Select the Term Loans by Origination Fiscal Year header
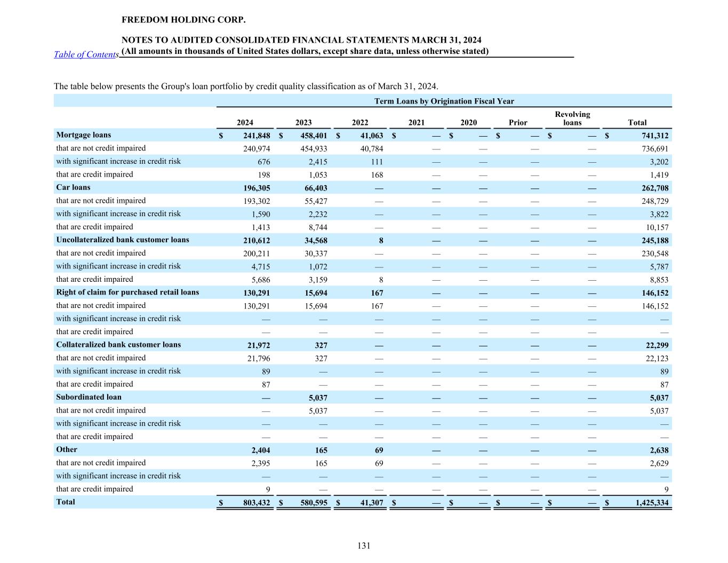 [x=444, y=101]
